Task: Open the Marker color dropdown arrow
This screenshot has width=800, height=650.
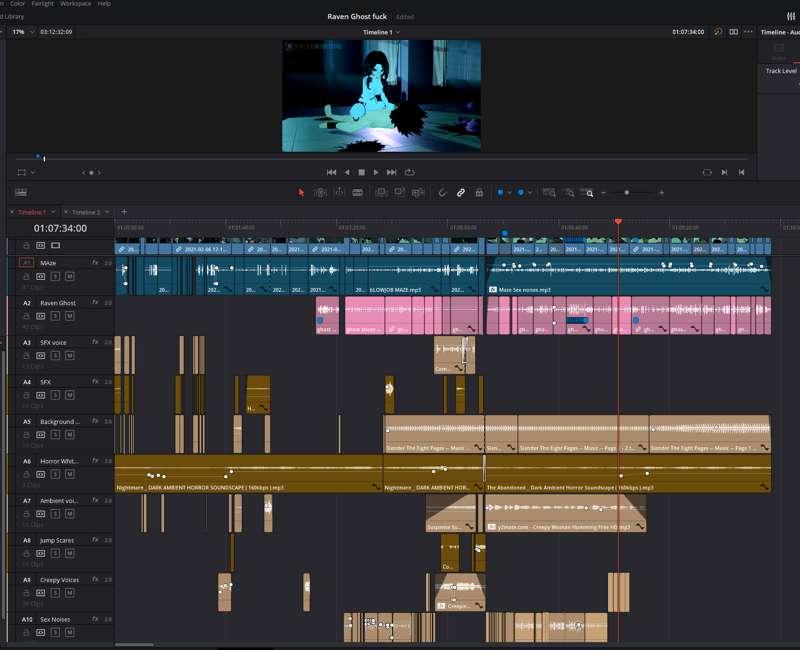Action: pyautogui.click(x=530, y=193)
